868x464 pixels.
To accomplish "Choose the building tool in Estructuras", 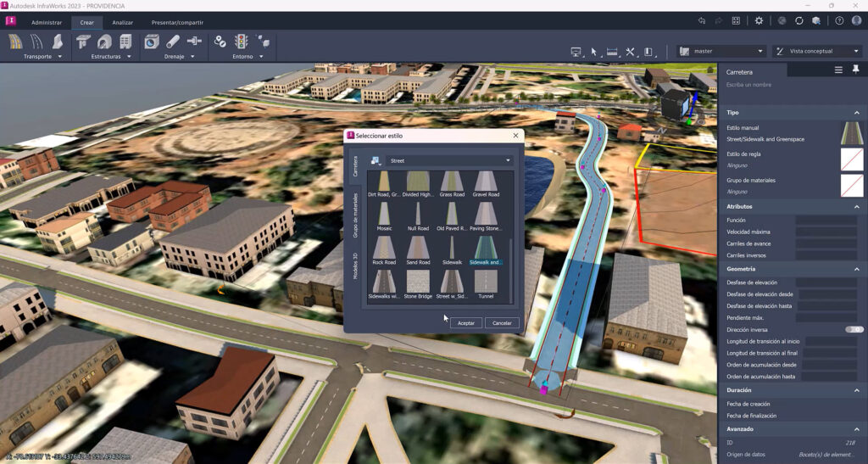I will pyautogui.click(x=125, y=42).
